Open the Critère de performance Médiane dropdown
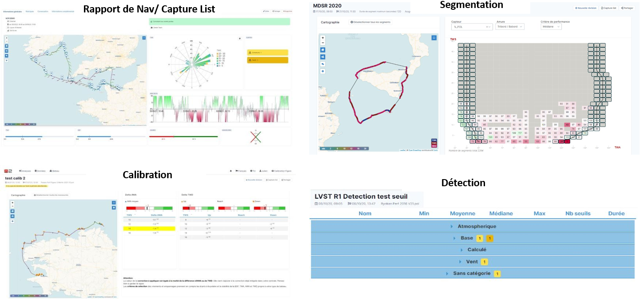The width and height of the screenshot is (644, 300). tap(551, 27)
